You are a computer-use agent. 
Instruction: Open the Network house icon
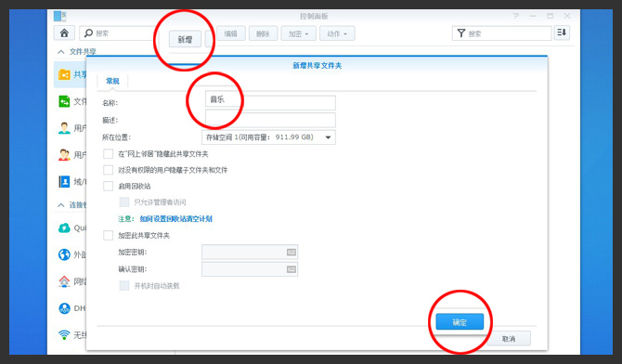[x=64, y=281]
